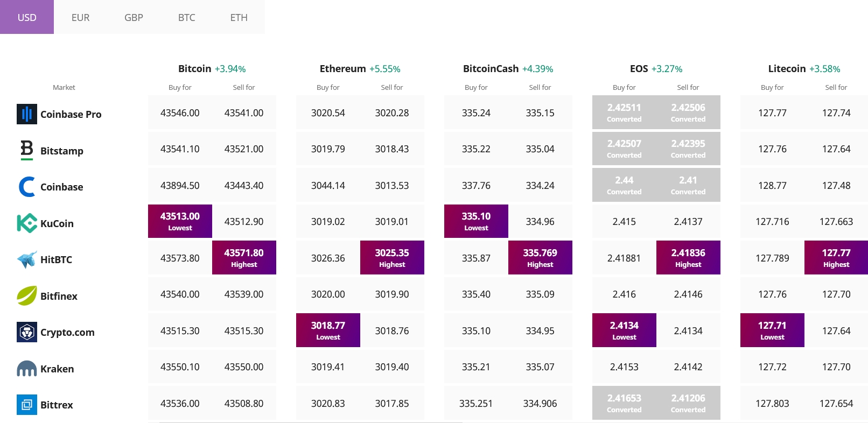The image size is (868, 423).
Task: Click Bittrex Ethereum buy price 3020.83
Action: [x=328, y=404]
